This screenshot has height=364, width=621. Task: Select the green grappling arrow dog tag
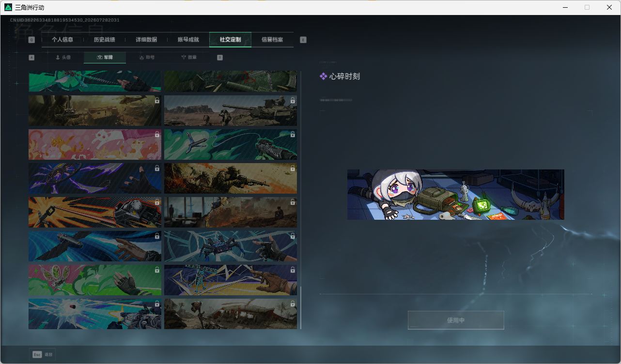click(x=231, y=144)
